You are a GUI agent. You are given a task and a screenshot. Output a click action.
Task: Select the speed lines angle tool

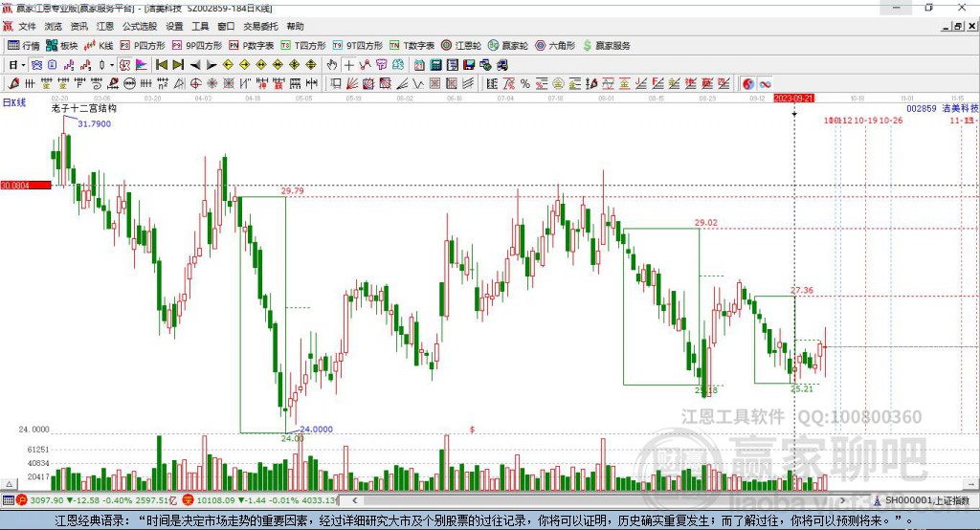pyautogui.click(x=402, y=84)
